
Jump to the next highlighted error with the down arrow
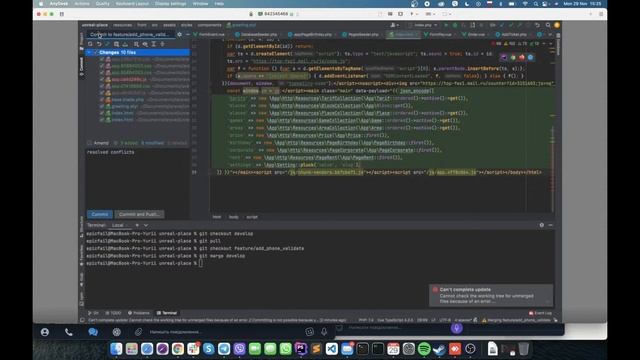(550, 43)
